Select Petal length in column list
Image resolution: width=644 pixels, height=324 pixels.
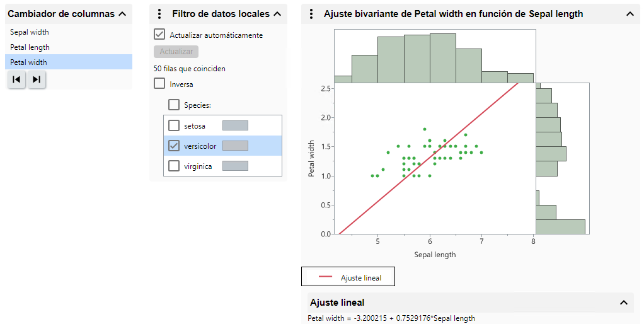(30, 47)
